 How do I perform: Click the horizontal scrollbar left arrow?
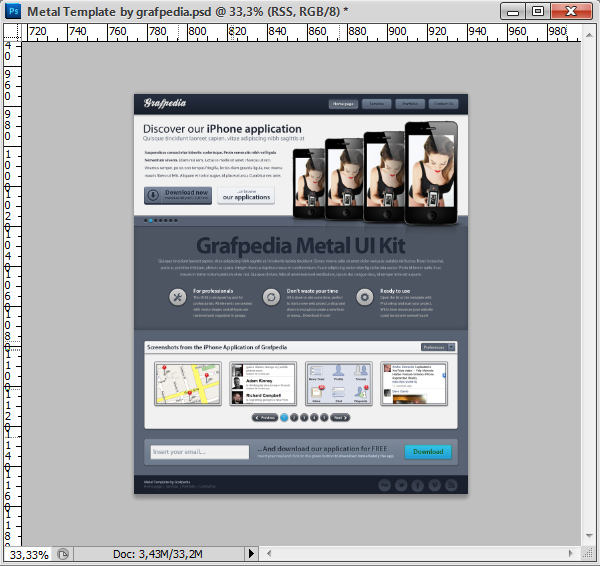click(x=269, y=553)
